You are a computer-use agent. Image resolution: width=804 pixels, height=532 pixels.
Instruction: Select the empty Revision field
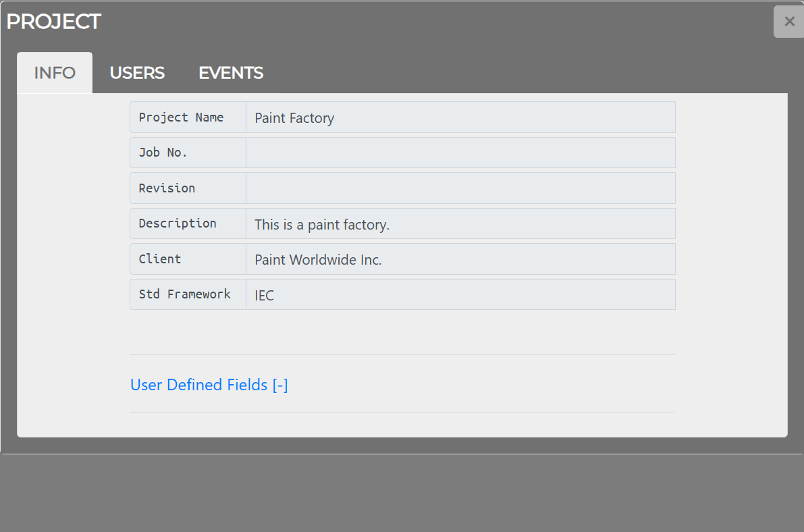coord(460,188)
